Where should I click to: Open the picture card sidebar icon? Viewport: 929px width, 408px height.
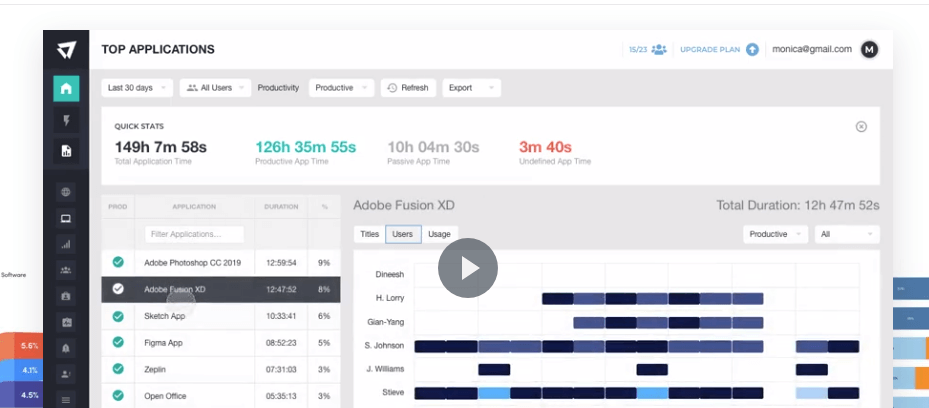click(66, 322)
